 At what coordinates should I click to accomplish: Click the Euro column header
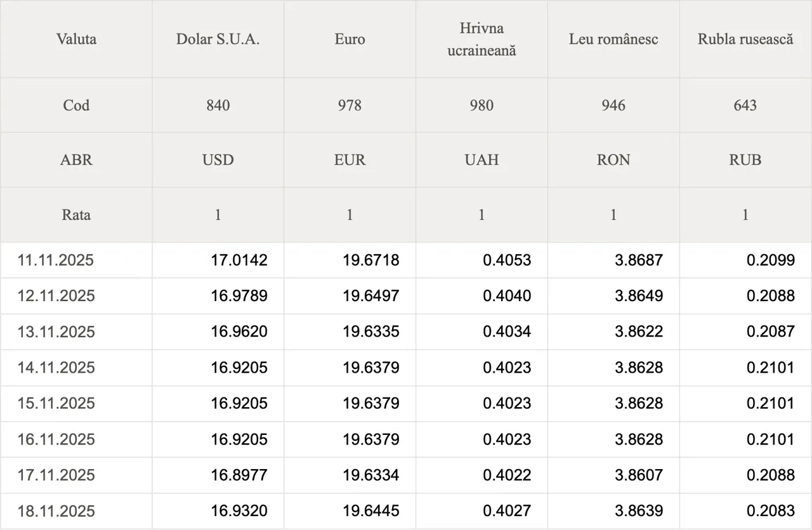(x=350, y=39)
